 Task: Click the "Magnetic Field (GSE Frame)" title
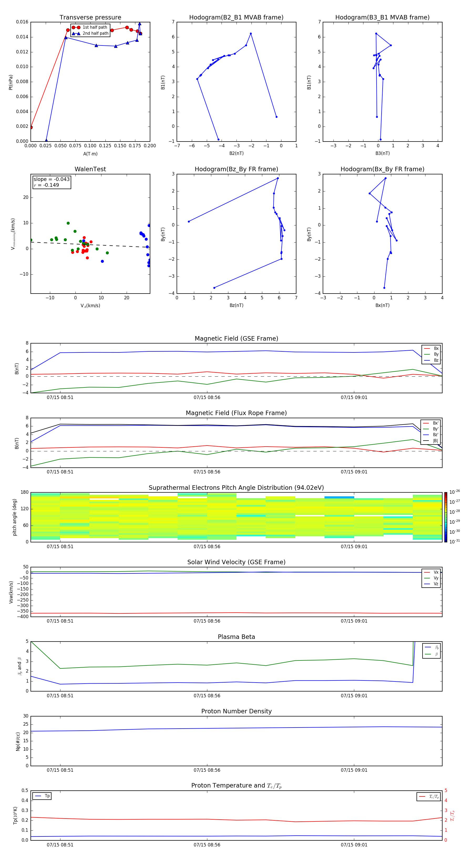(236, 339)
